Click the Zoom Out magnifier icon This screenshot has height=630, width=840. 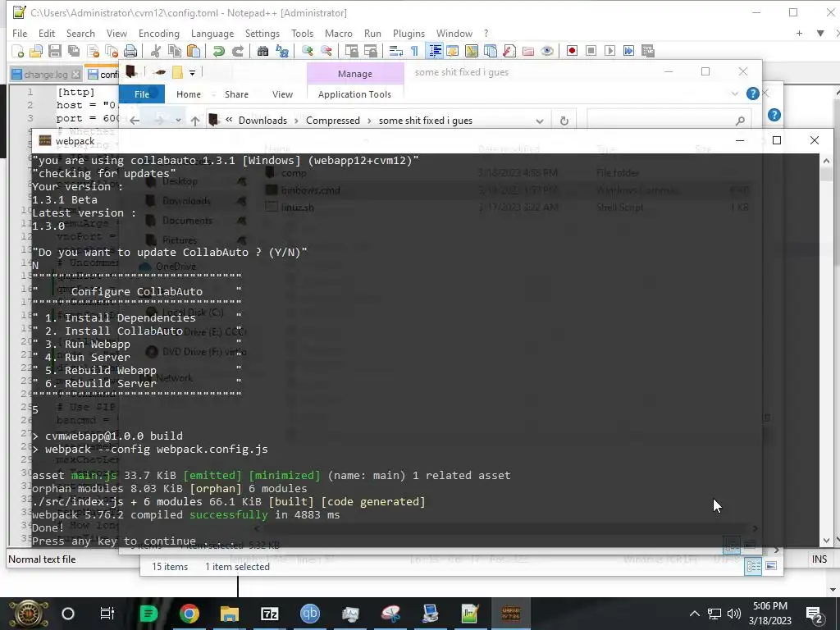tap(326, 51)
